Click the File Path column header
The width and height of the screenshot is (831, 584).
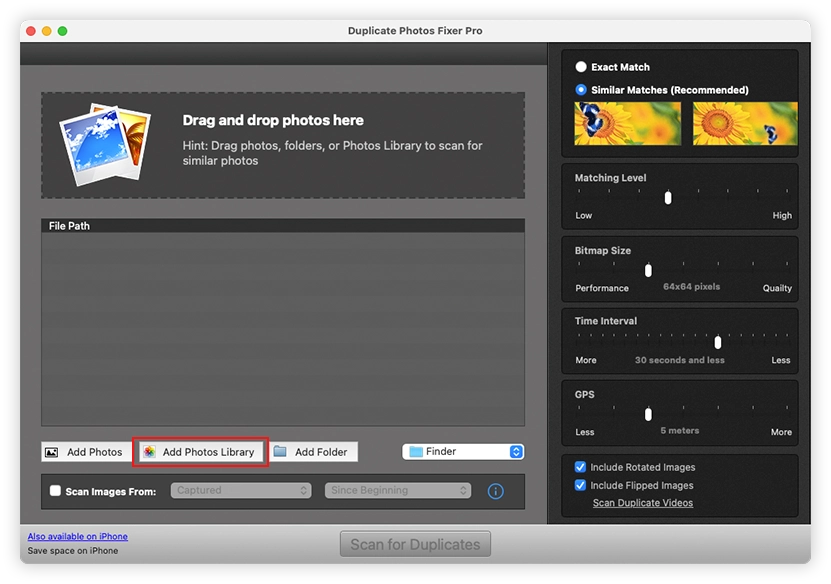[283, 226]
